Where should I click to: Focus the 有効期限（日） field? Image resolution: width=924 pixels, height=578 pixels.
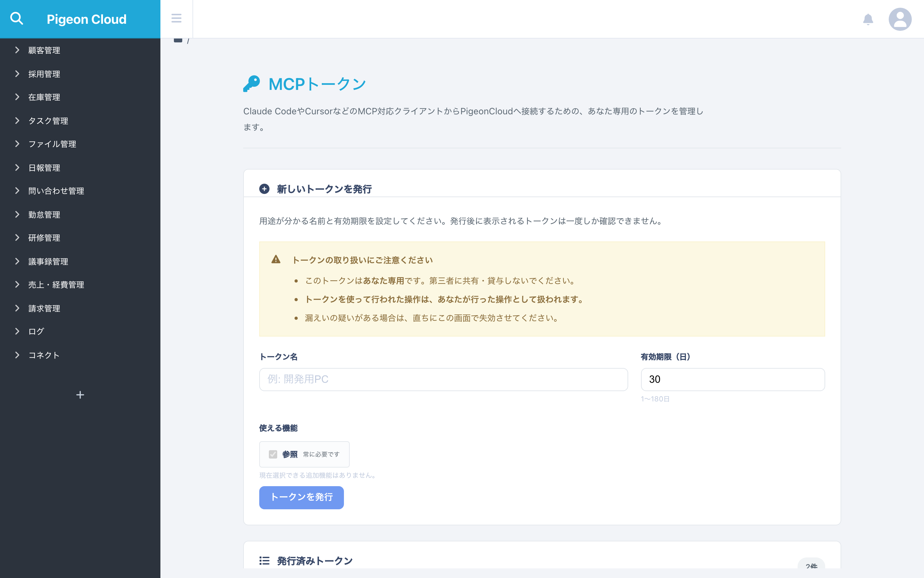click(x=733, y=379)
